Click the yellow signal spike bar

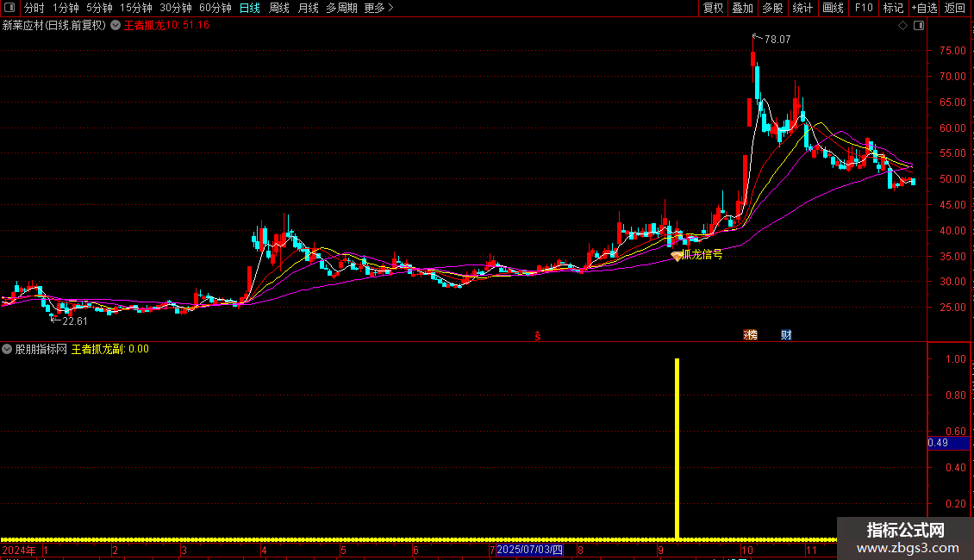tap(677, 448)
